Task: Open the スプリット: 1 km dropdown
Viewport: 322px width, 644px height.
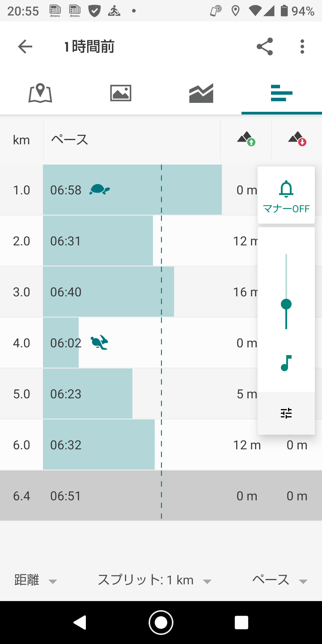Action: pyautogui.click(x=154, y=580)
